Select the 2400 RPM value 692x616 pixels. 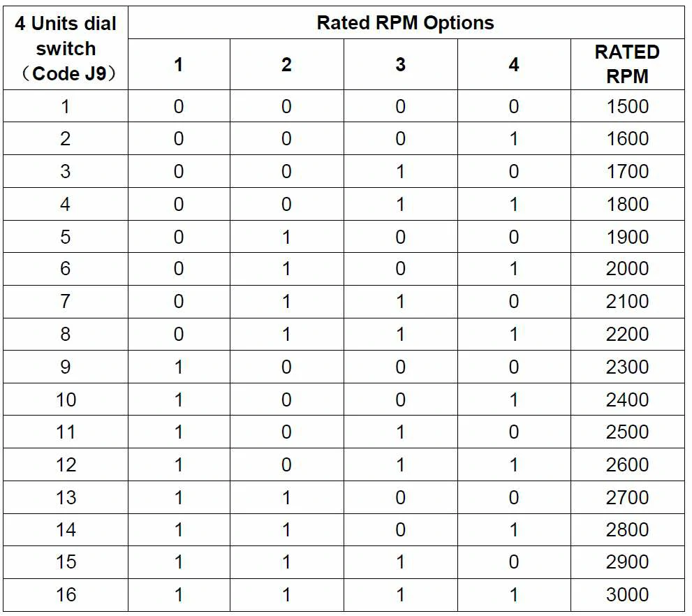pyautogui.click(x=627, y=399)
